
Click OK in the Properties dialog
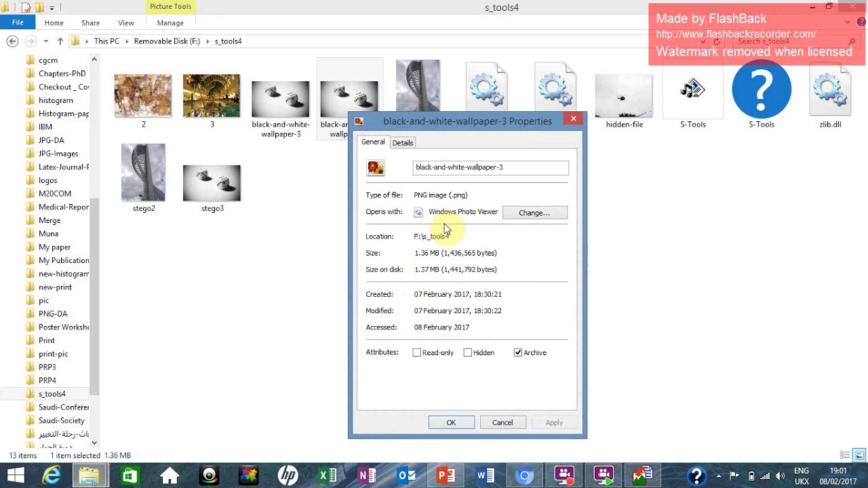click(x=451, y=422)
